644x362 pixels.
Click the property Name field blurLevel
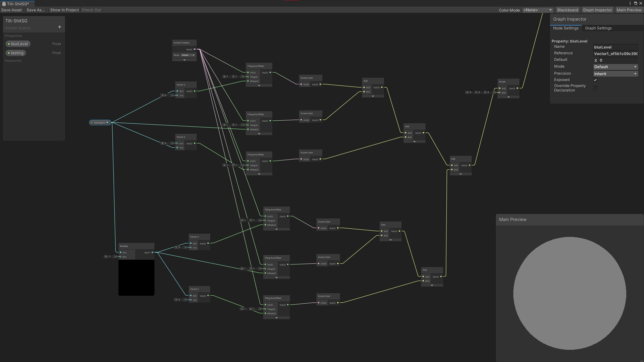click(x=615, y=47)
